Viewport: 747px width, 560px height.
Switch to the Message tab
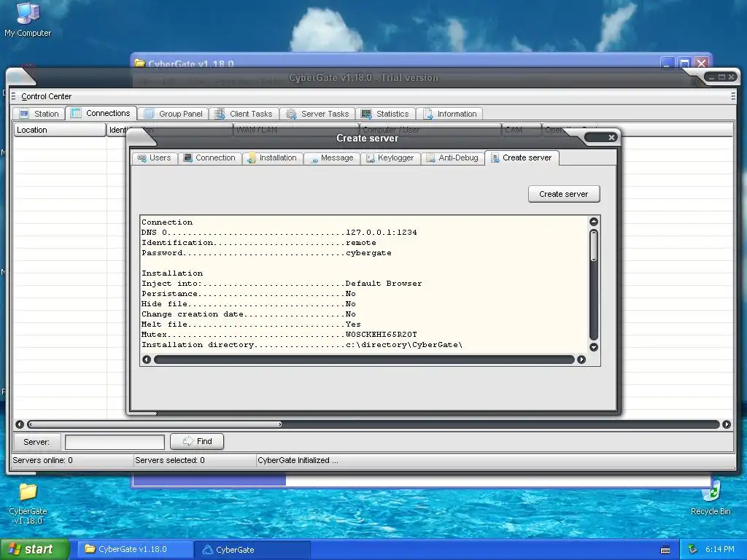pyautogui.click(x=332, y=158)
